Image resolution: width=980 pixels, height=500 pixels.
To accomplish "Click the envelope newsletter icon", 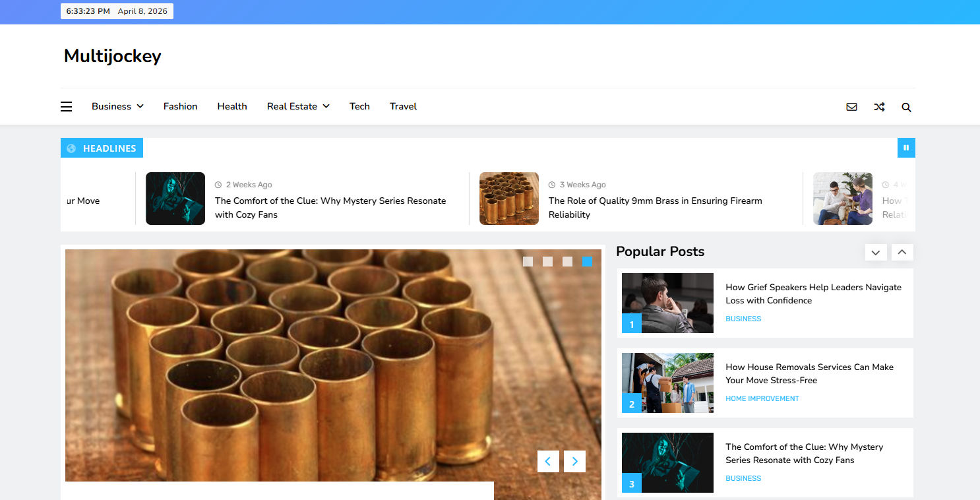I will click(x=851, y=107).
